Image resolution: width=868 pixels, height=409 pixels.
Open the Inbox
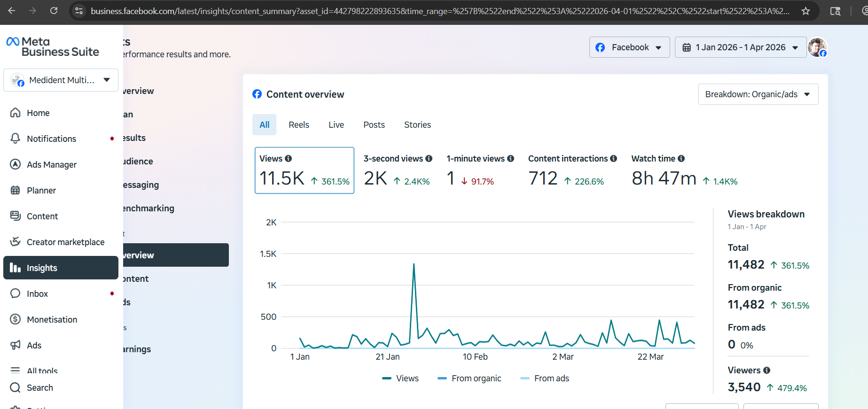click(61, 293)
